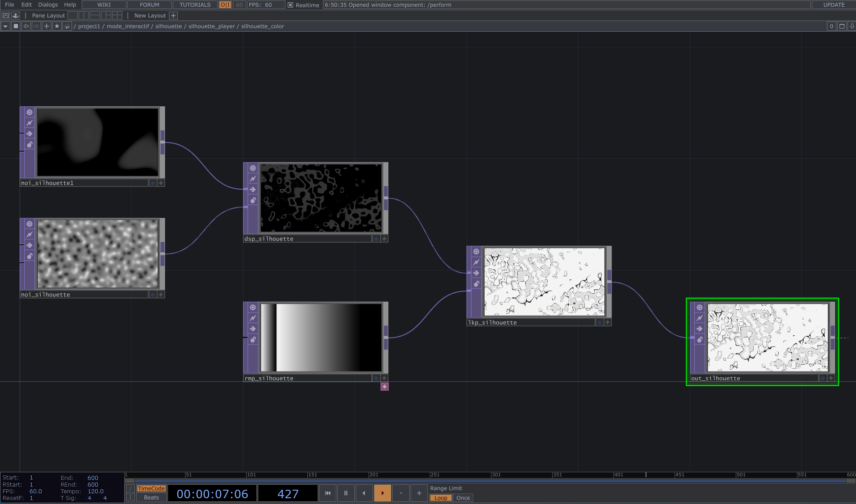This screenshot has width=856, height=504.
Task: Select the four-pane grid layout icon
Action: pos(117,16)
